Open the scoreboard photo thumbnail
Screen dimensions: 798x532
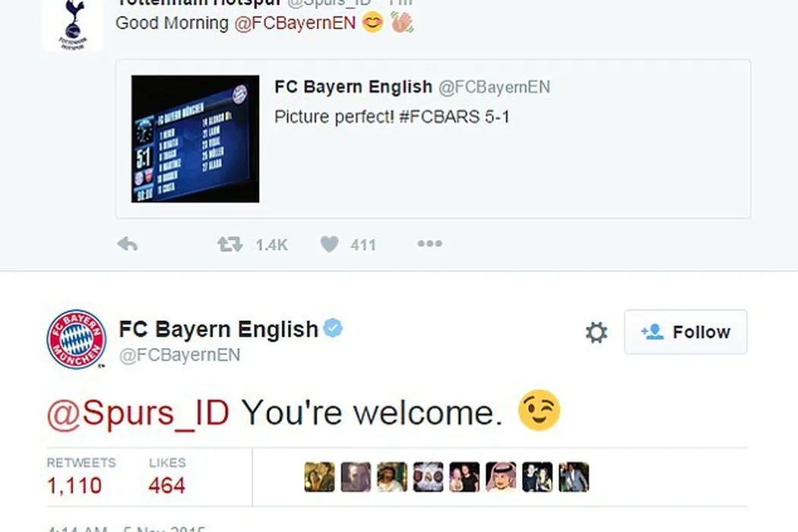coord(195,139)
